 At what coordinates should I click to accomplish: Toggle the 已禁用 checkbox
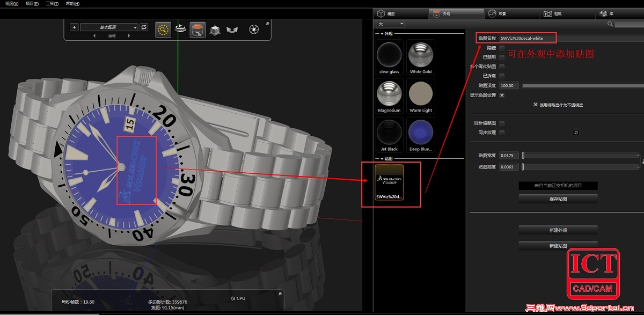502,57
